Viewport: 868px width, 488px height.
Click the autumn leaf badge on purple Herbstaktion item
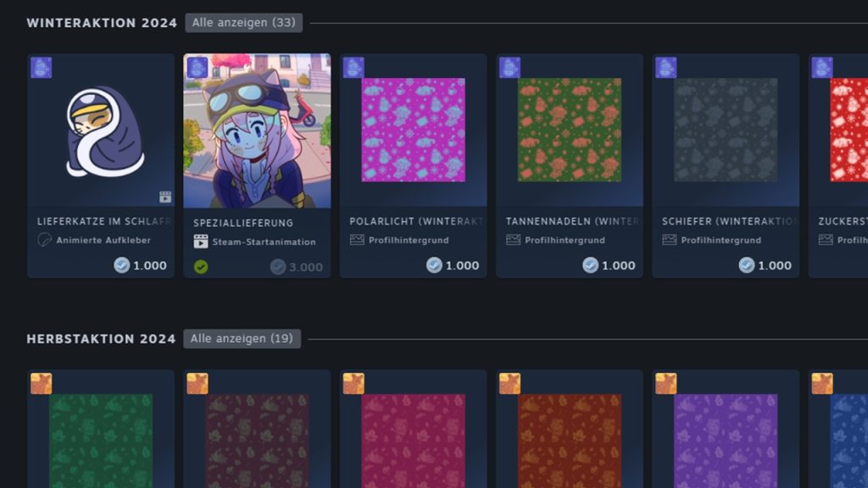point(665,384)
